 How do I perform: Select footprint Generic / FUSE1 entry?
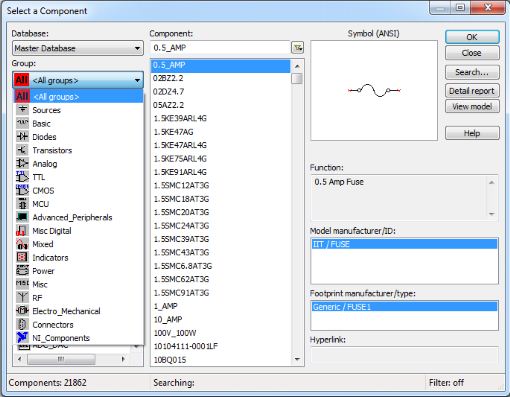pyautogui.click(x=404, y=307)
